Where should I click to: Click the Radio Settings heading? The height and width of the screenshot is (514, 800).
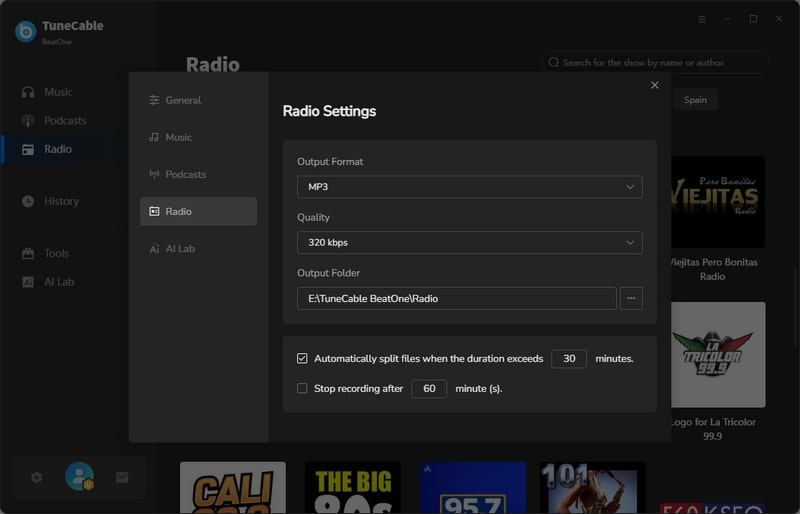330,111
